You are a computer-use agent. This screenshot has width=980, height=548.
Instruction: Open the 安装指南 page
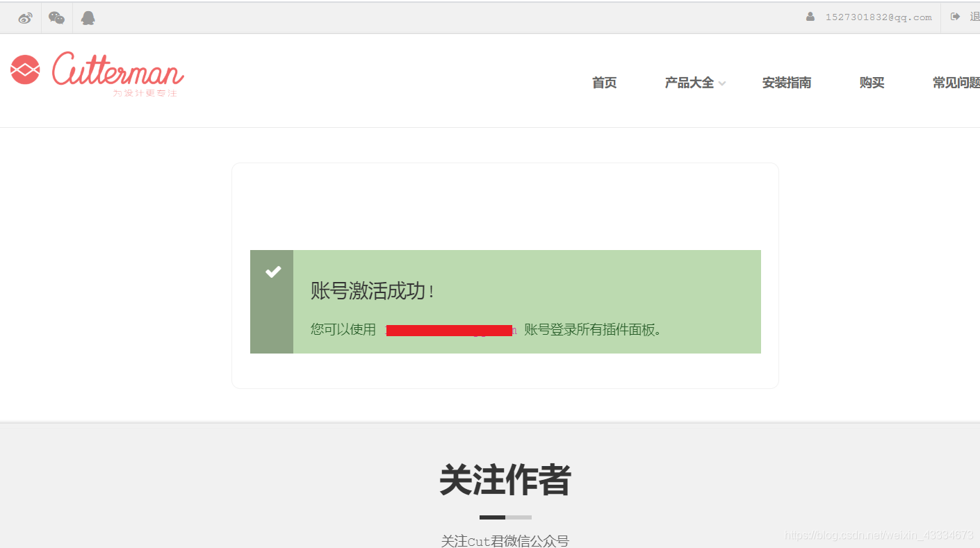tap(787, 83)
